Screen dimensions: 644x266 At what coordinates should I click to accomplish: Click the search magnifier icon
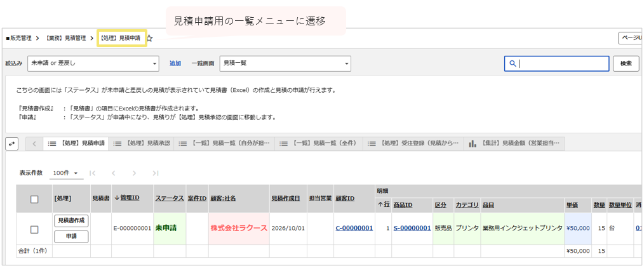tap(512, 63)
